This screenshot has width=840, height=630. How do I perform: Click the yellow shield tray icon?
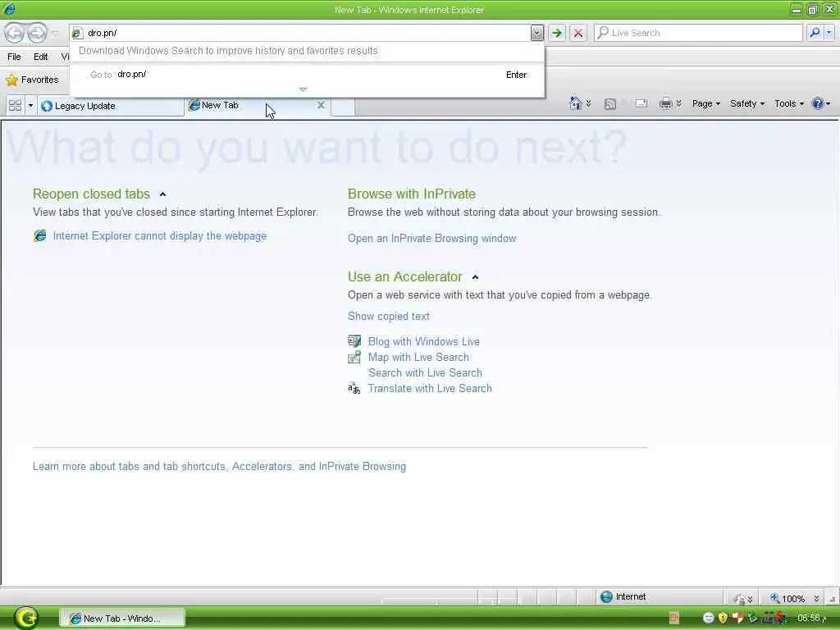coord(723,618)
